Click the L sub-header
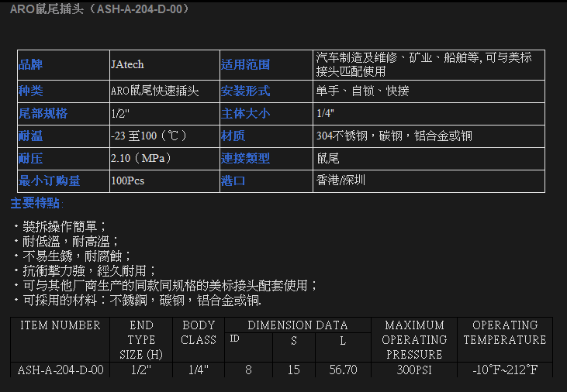The image size is (567, 392). coord(343,341)
